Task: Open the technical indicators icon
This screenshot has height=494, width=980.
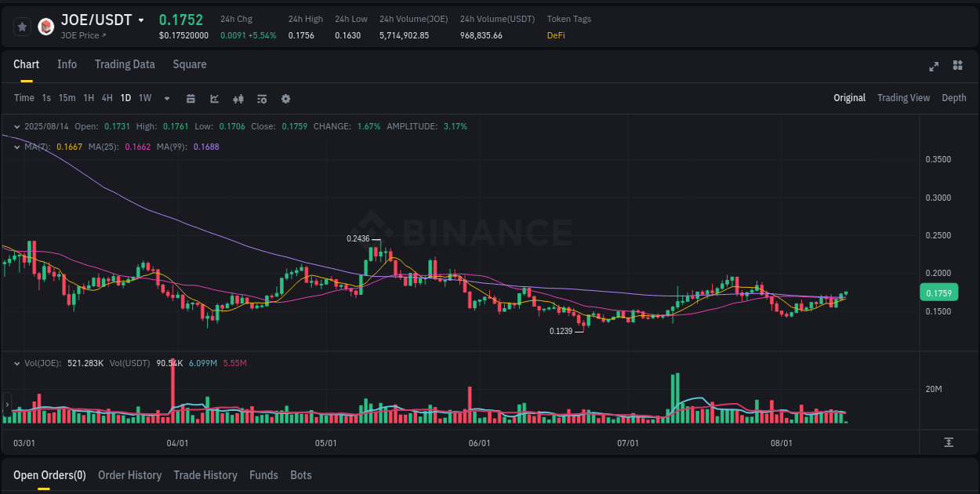Action: 262,99
